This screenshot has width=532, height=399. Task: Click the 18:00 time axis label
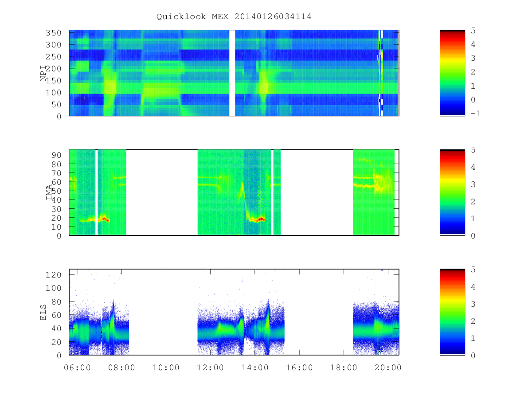[x=344, y=368]
